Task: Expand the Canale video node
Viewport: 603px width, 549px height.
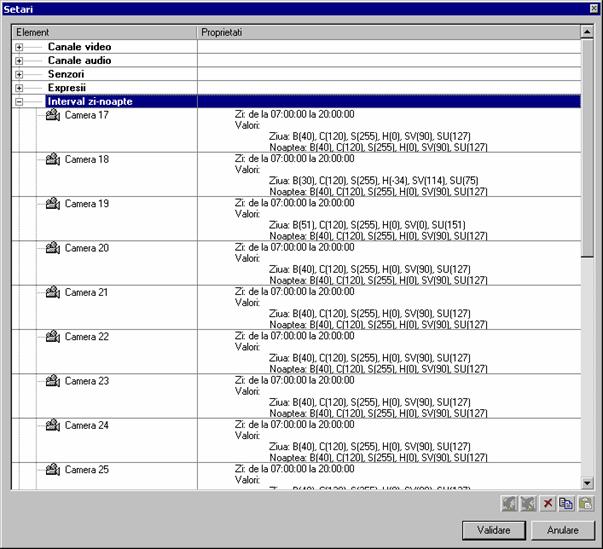Action: coord(19,47)
